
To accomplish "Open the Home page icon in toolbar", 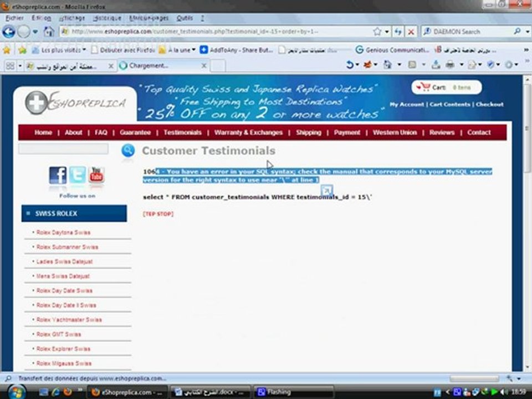I will [x=49, y=32].
